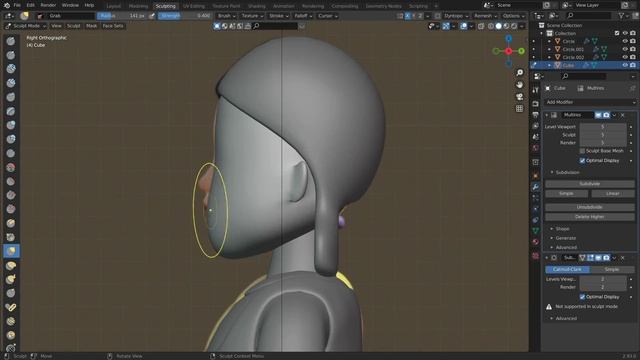Open the Material properties tab icon
The image size is (640, 360).
536,242
